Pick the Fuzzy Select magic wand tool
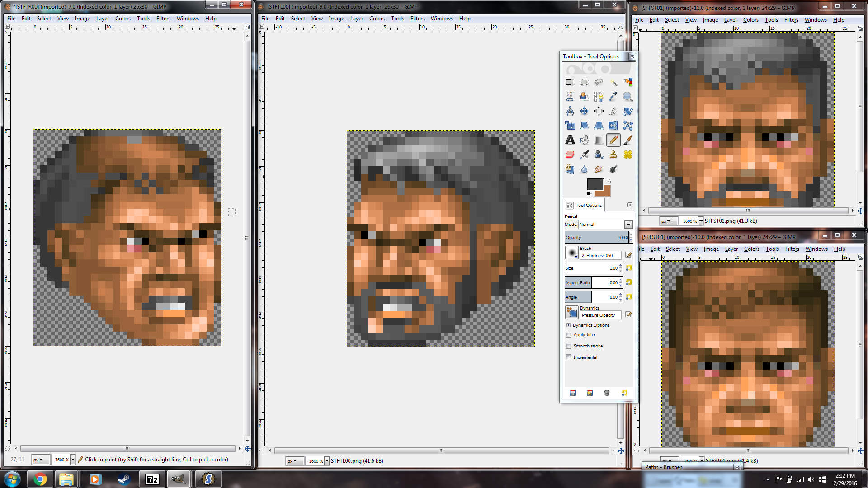This screenshot has height=488, width=868. click(613, 82)
